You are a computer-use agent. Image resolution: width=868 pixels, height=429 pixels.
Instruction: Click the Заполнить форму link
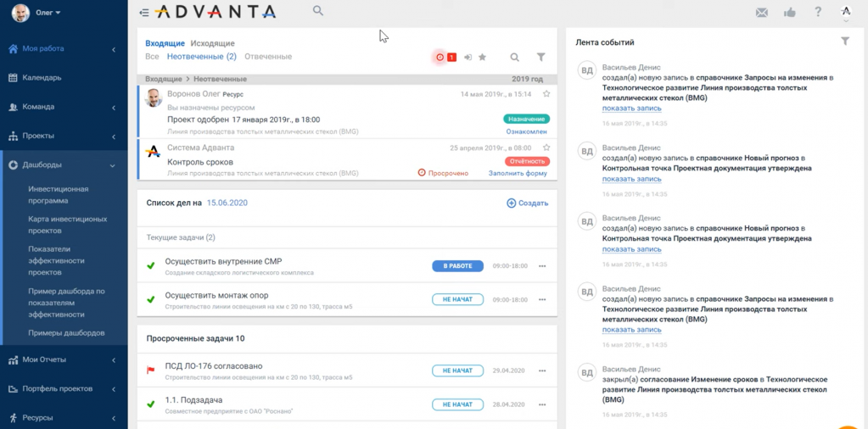pos(518,173)
